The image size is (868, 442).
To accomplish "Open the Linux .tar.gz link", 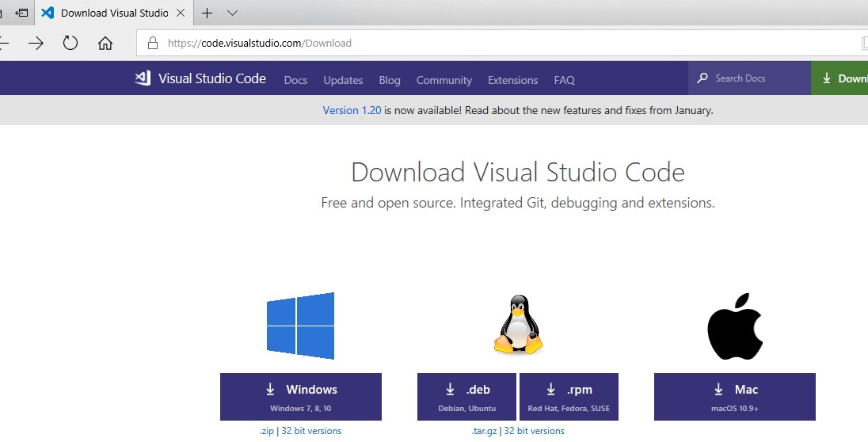I will [485, 431].
